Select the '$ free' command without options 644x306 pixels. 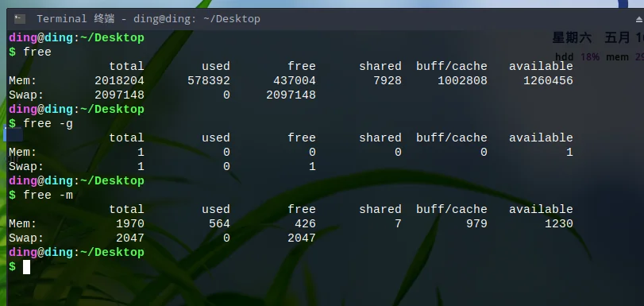[x=30, y=52]
